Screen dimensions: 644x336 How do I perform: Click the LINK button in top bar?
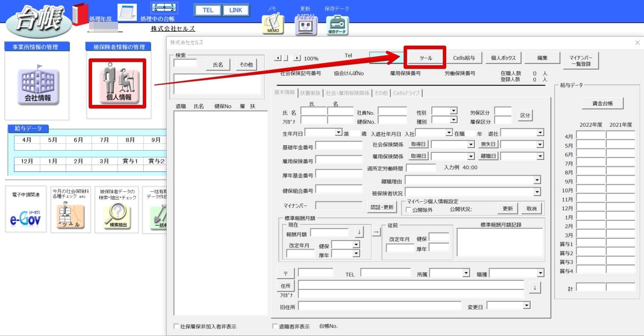pyautogui.click(x=236, y=10)
